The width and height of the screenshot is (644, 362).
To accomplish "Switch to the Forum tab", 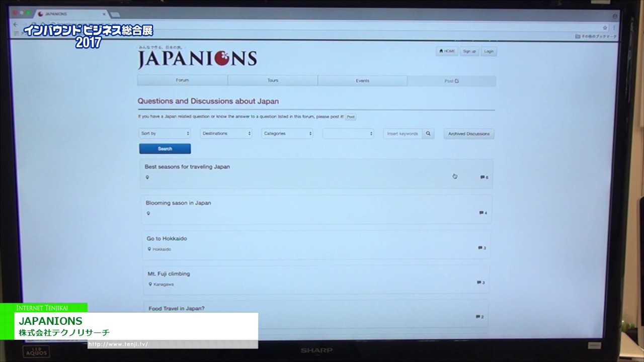I will pos(182,80).
